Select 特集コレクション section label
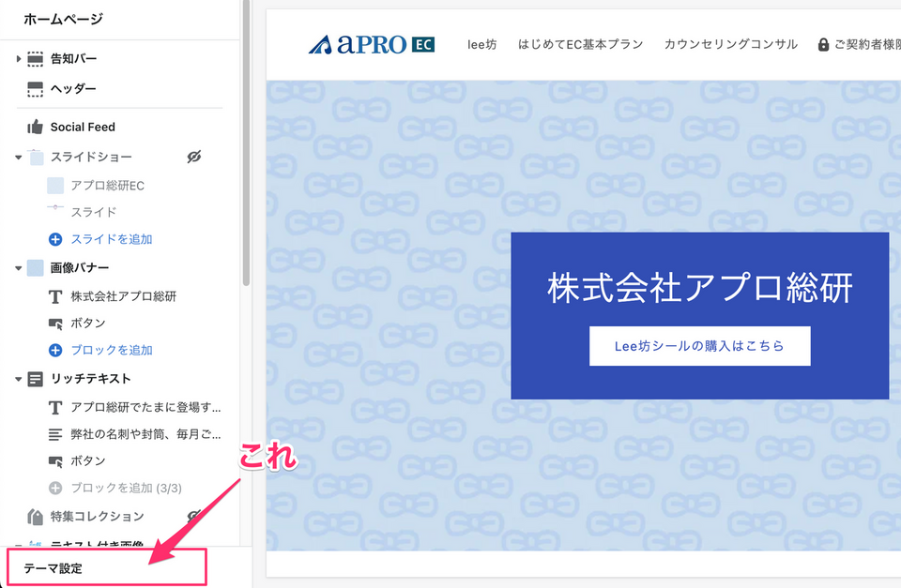Screen dimensions: 901x588 [x=97, y=516]
